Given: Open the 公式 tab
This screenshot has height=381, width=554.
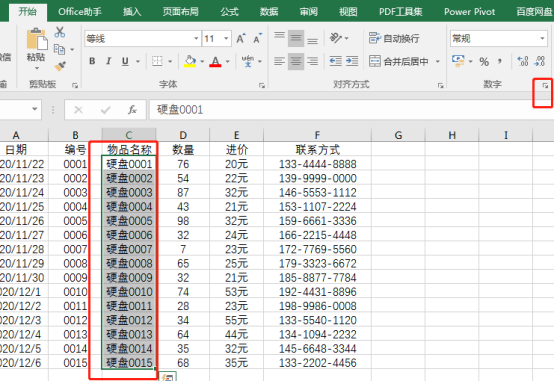Looking at the screenshot, I should pos(230,12).
